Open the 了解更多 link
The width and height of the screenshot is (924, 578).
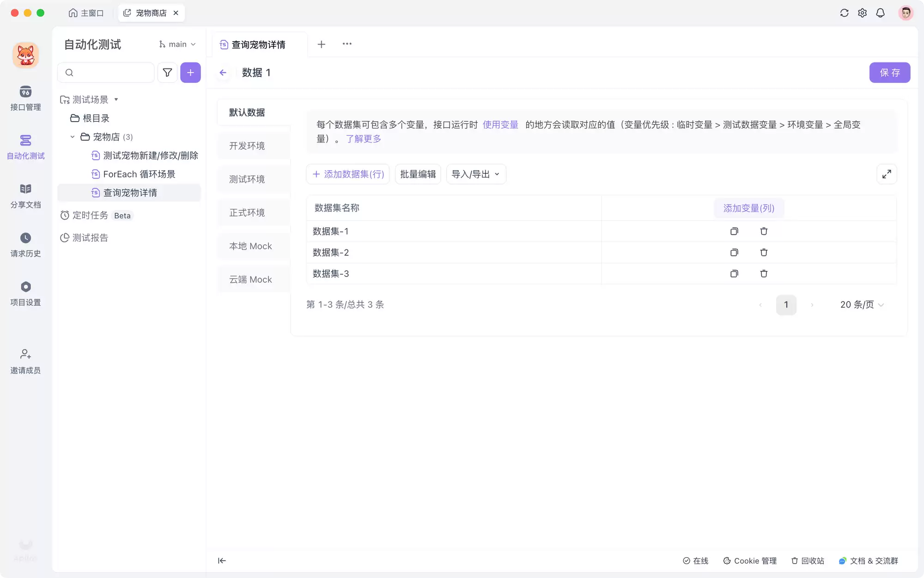coord(364,139)
